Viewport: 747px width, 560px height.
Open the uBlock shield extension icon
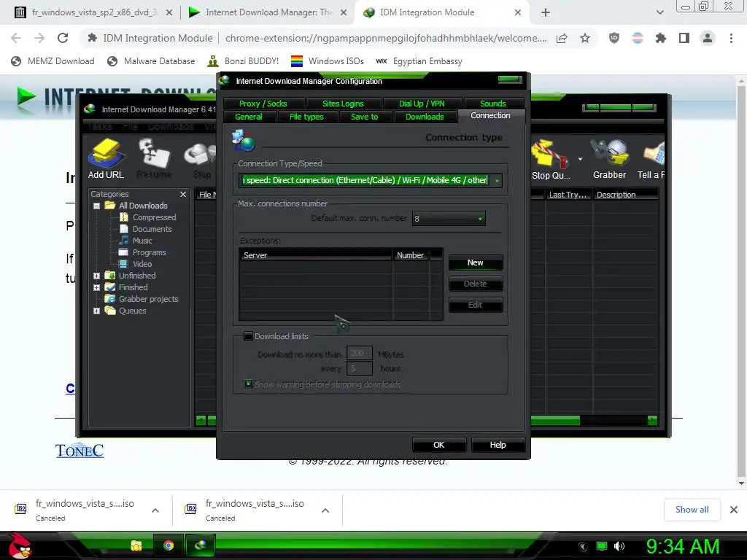pyautogui.click(x=614, y=38)
